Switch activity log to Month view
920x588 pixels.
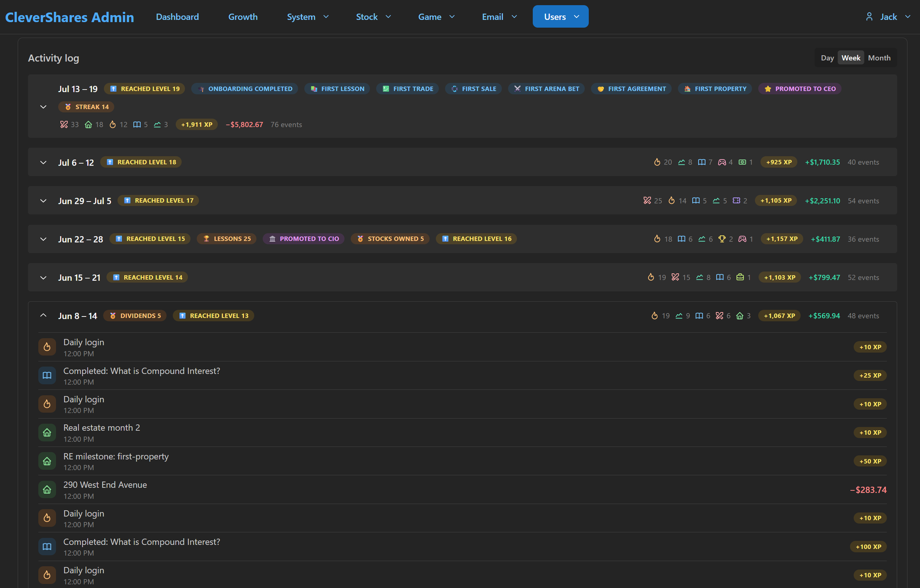click(x=879, y=58)
